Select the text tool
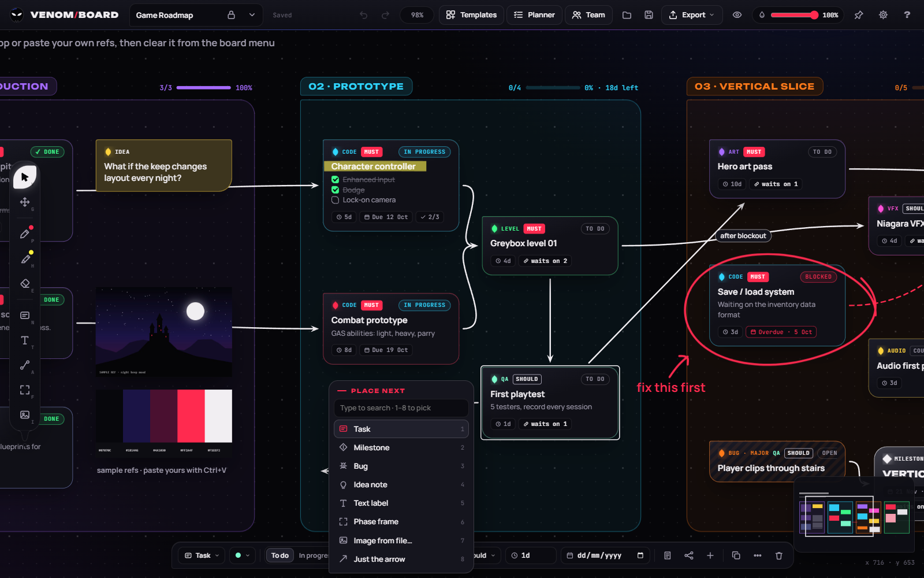Viewport: 924px width, 578px height. coord(25,340)
